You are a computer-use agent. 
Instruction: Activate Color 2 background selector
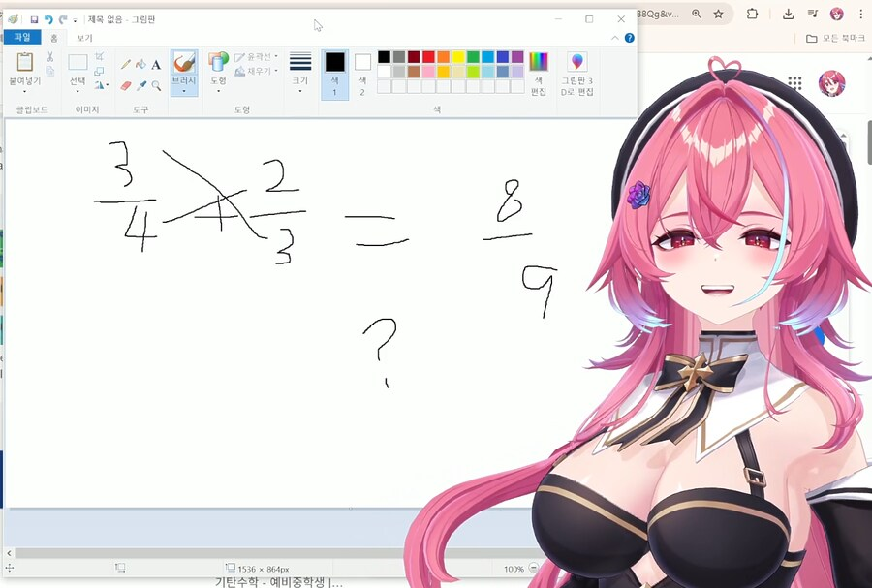(x=362, y=73)
